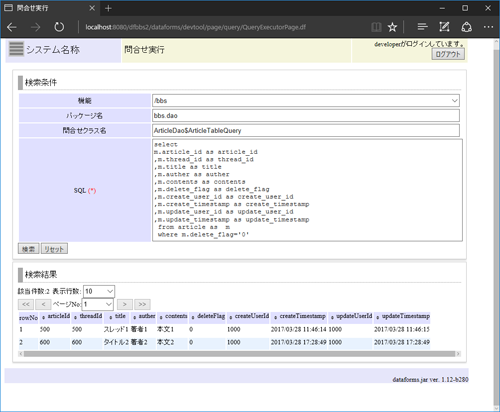This screenshot has width=500, height=412.
Task: Click the share icon in toolbar
Action: [x=466, y=27]
